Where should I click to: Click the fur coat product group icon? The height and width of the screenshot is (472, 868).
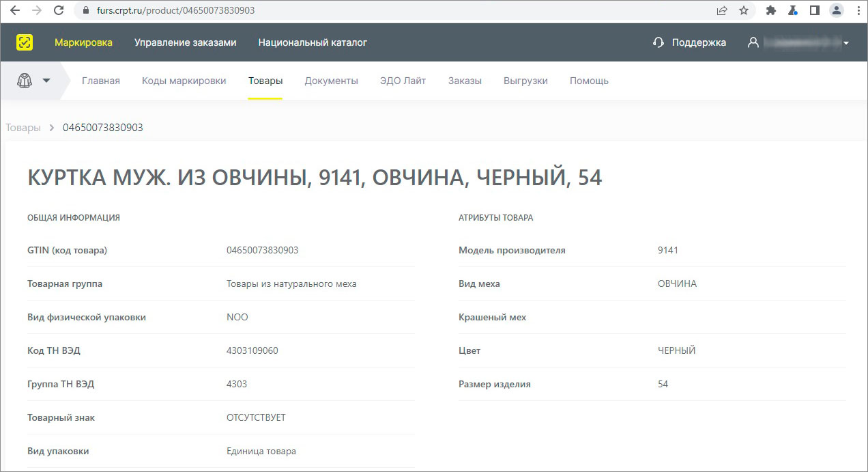25,81
